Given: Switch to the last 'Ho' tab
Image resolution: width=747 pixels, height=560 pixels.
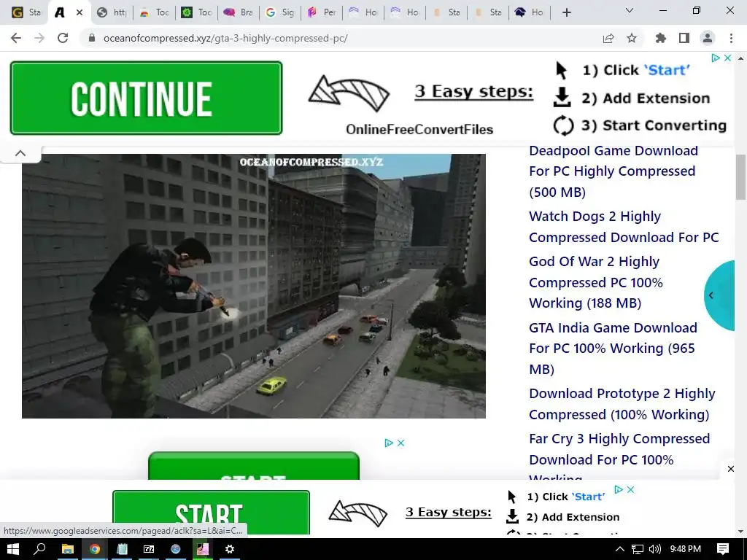Looking at the screenshot, I should coord(530,12).
